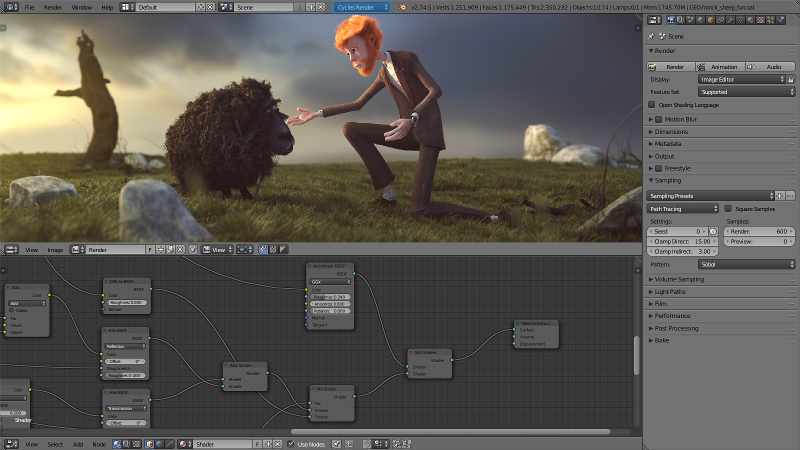
Task: Open the Scene properties tab icon
Action: coord(690,20)
